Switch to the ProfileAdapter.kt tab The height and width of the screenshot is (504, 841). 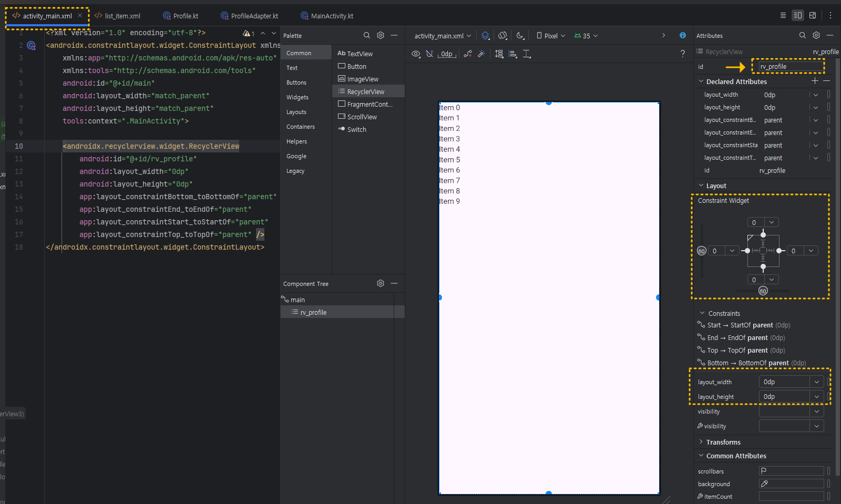click(250, 16)
